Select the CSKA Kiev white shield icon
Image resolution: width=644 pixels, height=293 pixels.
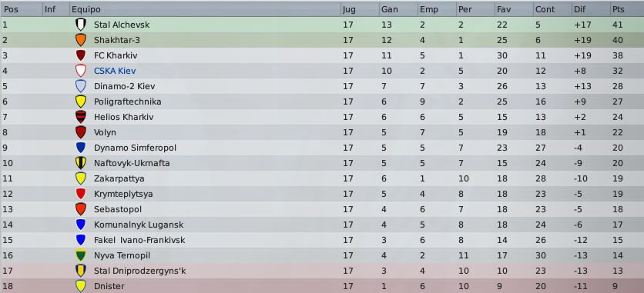coord(80,71)
